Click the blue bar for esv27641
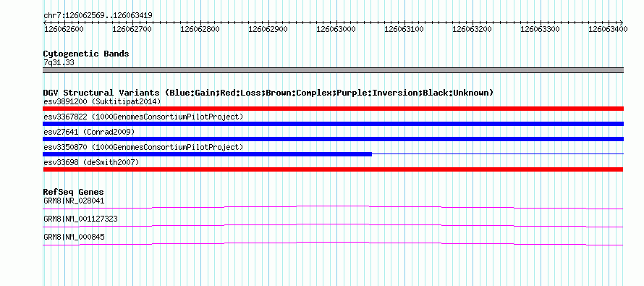This screenshot has width=644, height=286. (x=333, y=139)
